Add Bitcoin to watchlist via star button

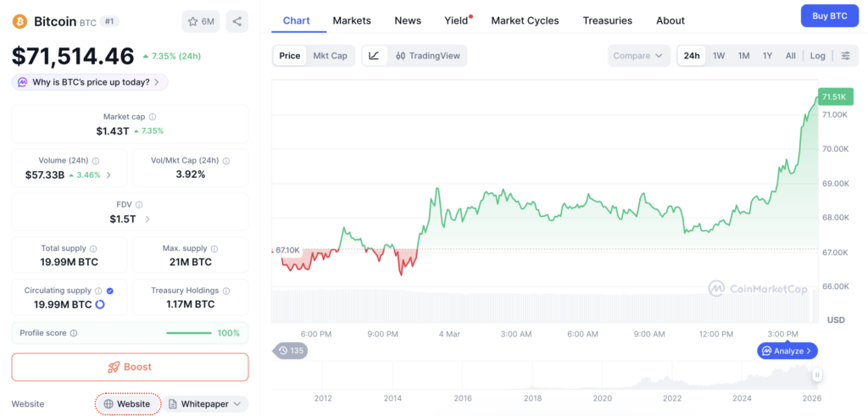point(201,21)
